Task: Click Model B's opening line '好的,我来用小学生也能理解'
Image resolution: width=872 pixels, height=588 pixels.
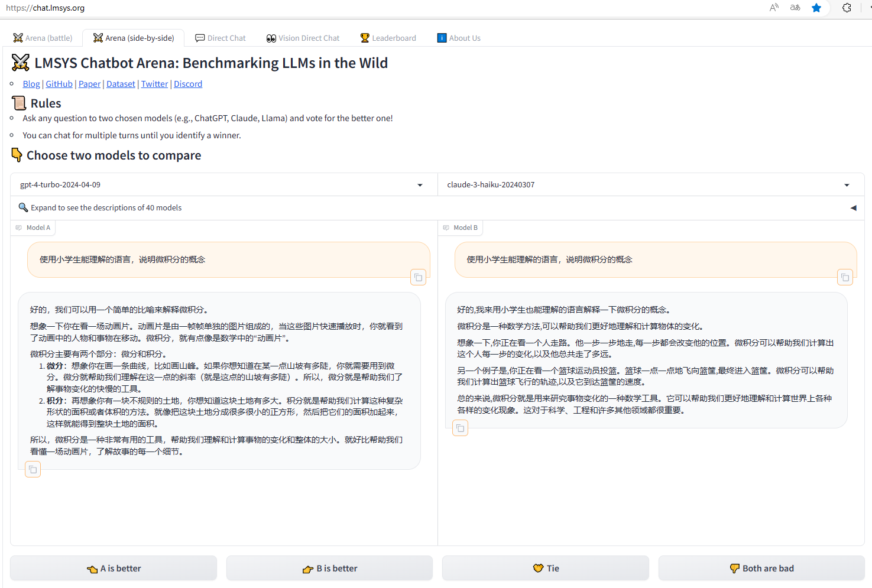Action: tap(563, 310)
